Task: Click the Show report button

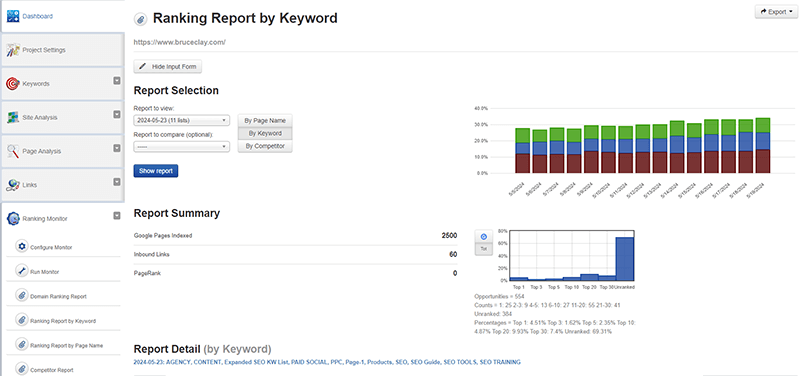Action: coord(156,171)
